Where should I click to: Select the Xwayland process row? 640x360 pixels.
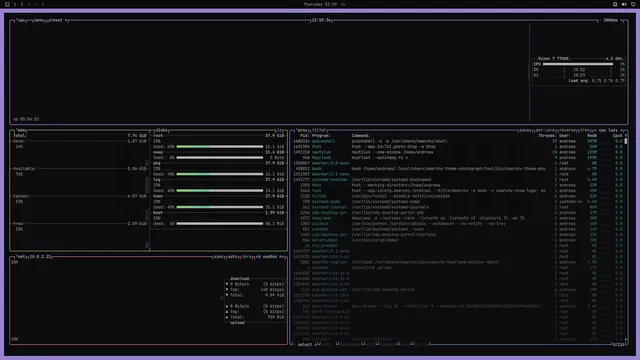point(457,218)
